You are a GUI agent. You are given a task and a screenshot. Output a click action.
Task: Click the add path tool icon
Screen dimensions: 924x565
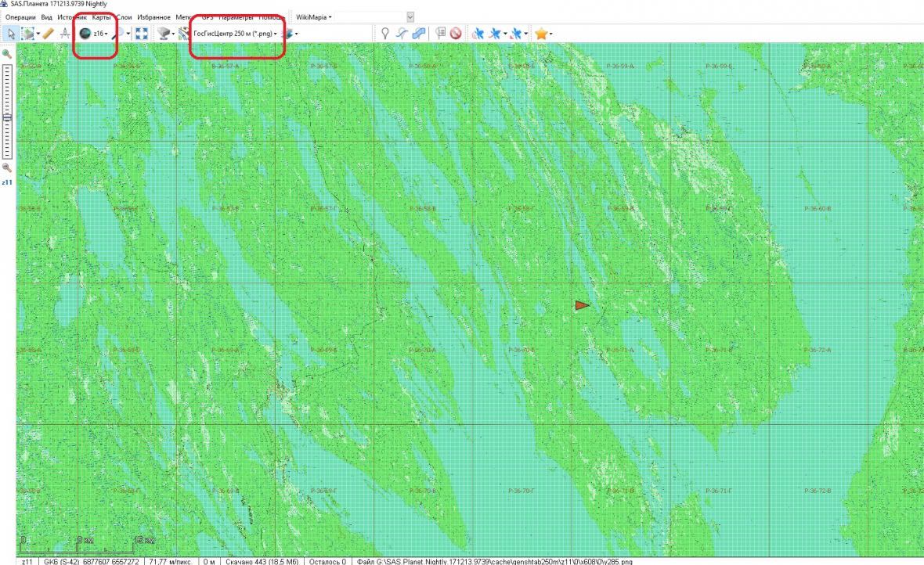[x=402, y=34]
